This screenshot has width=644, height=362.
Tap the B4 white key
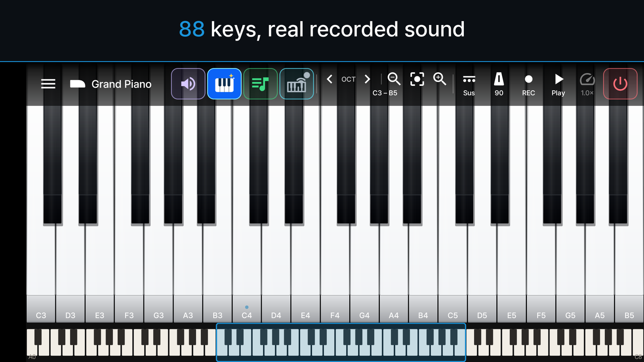pyautogui.click(x=423, y=268)
